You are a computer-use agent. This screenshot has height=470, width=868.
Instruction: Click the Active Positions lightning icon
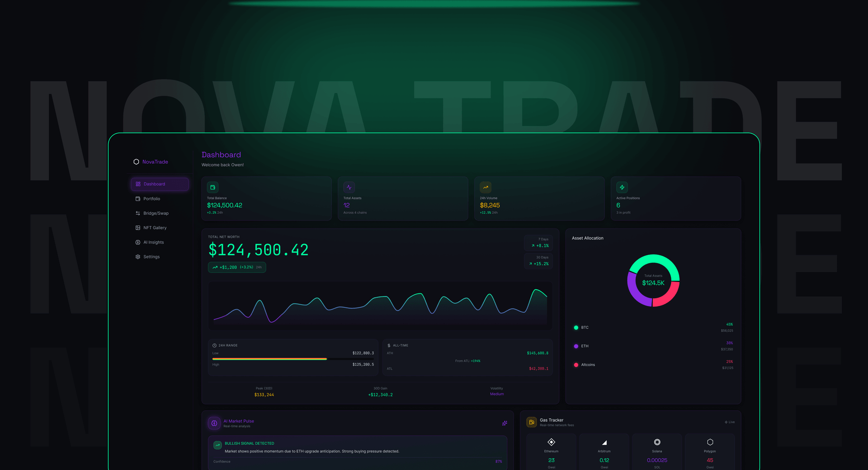622,187
